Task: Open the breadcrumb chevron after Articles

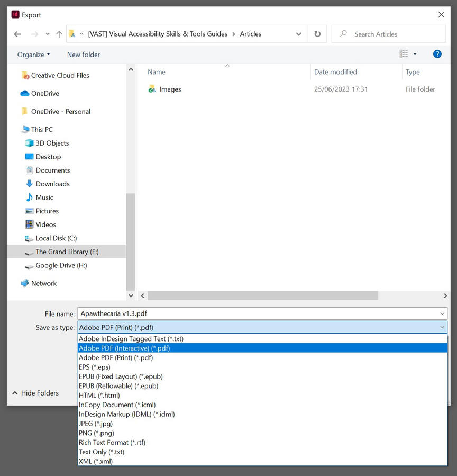Action: click(298, 34)
